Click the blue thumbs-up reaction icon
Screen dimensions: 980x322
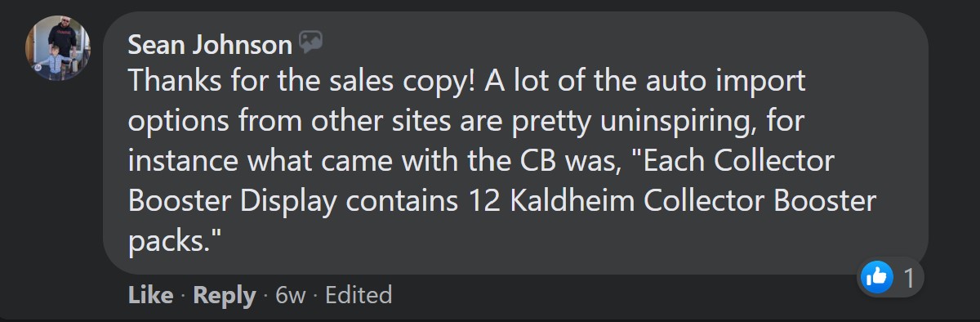tap(877, 277)
